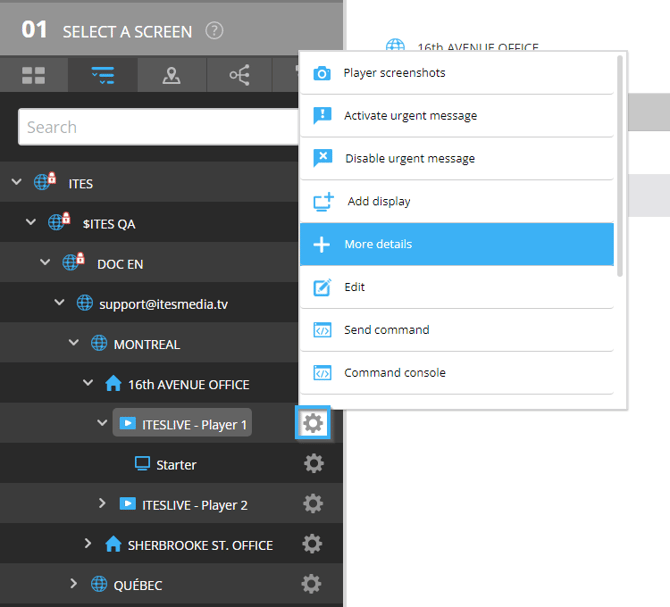The height and width of the screenshot is (607, 670).
Task: Click the help question mark icon
Action: (x=214, y=31)
